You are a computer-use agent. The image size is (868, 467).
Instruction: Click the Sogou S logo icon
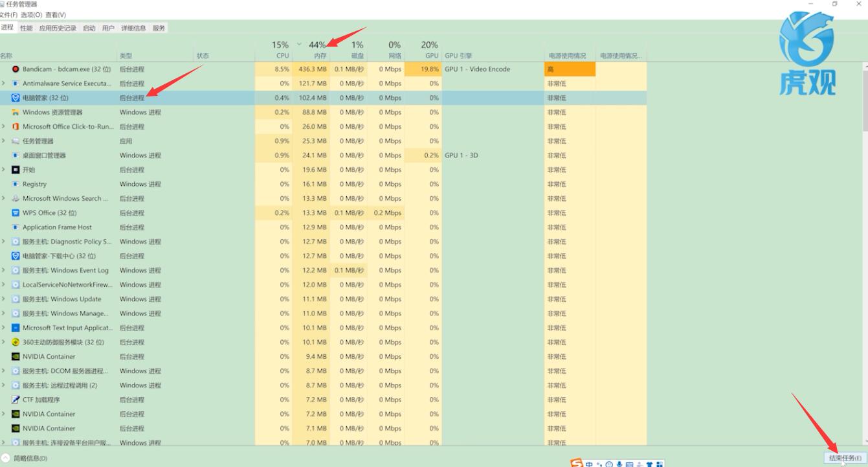(x=577, y=463)
